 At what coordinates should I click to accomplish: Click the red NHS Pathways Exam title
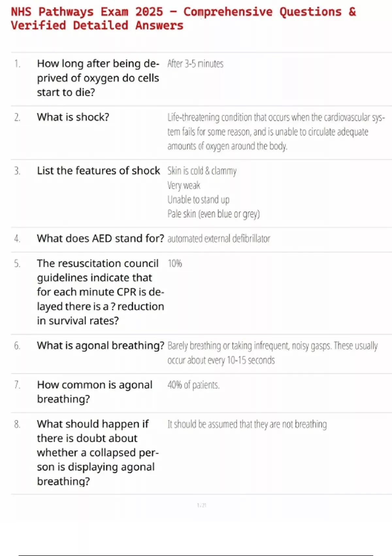point(183,19)
